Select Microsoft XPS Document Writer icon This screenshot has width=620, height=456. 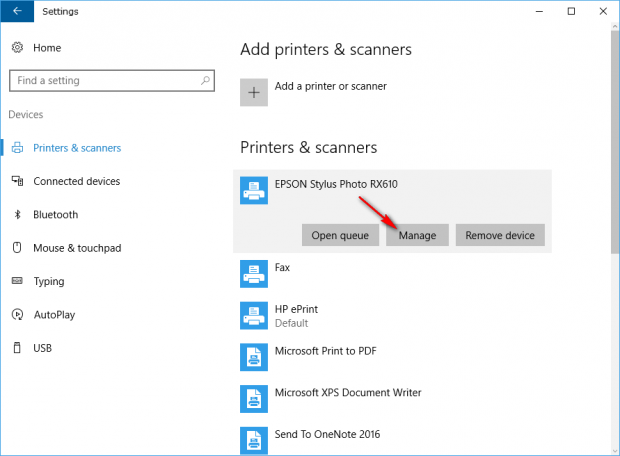pyautogui.click(x=254, y=399)
